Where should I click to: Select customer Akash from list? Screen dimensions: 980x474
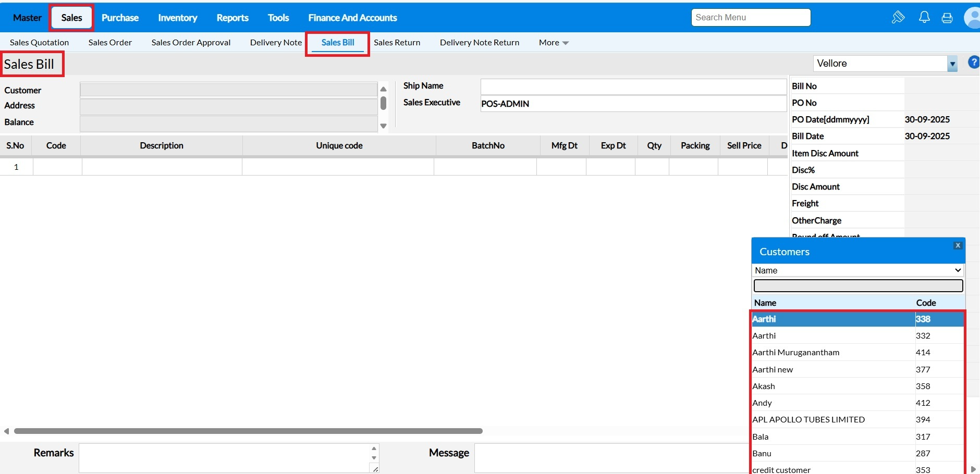tap(764, 386)
